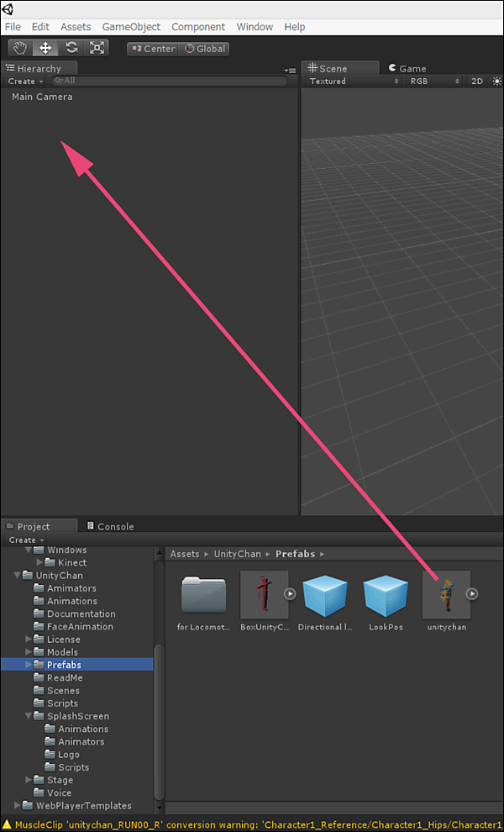This screenshot has height=832, width=504.
Task: Select the Move (translate) tool
Action: [x=45, y=48]
